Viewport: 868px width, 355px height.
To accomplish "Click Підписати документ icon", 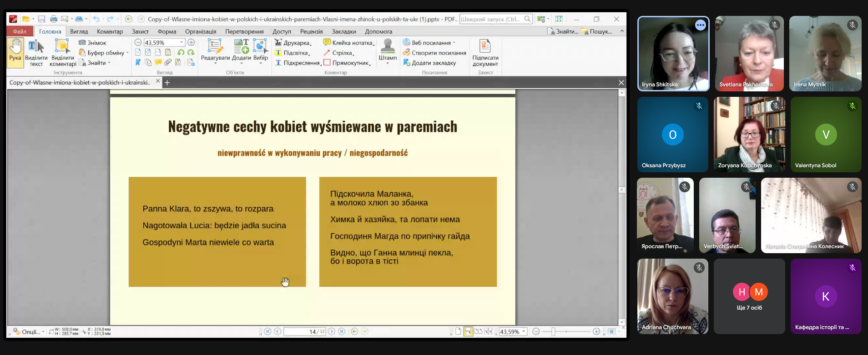I will 485,53.
